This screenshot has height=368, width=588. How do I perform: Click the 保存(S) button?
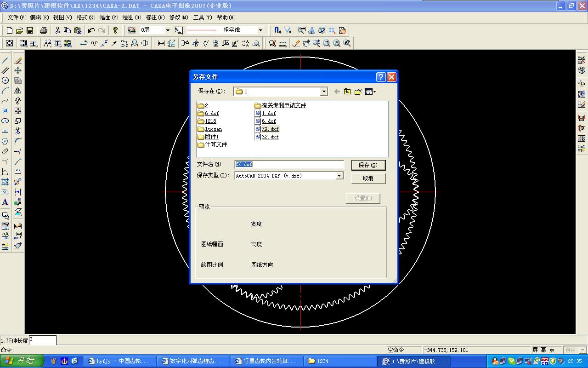[368, 165]
